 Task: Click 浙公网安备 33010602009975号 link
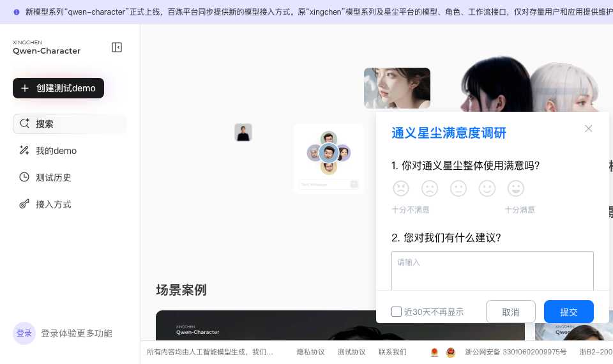tap(516, 352)
